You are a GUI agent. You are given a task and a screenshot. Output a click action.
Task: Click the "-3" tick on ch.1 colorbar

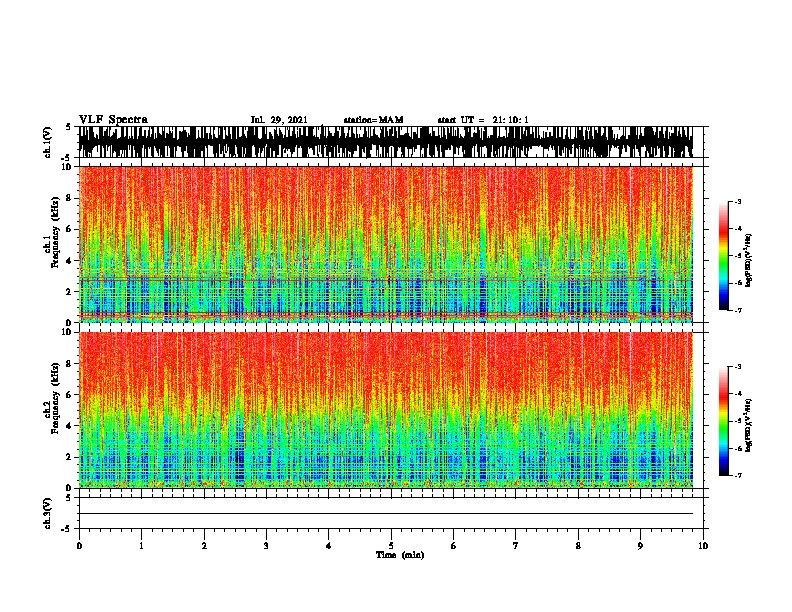pos(738,202)
